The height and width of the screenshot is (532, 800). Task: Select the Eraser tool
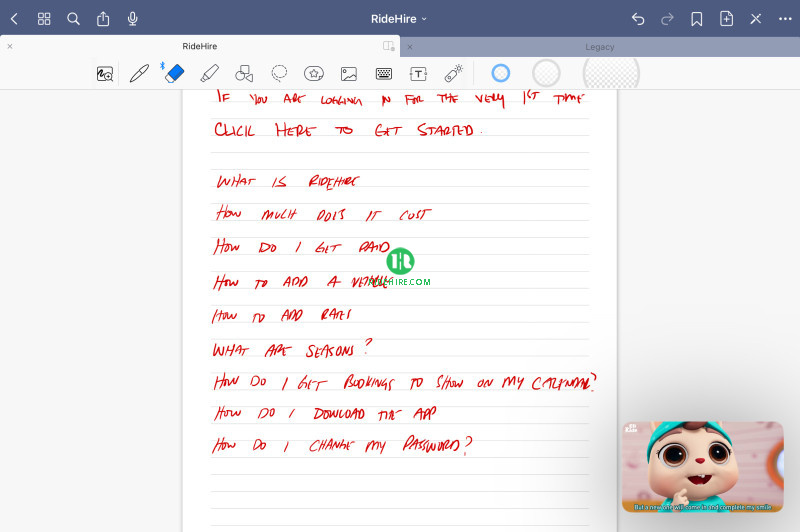click(x=174, y=73)
